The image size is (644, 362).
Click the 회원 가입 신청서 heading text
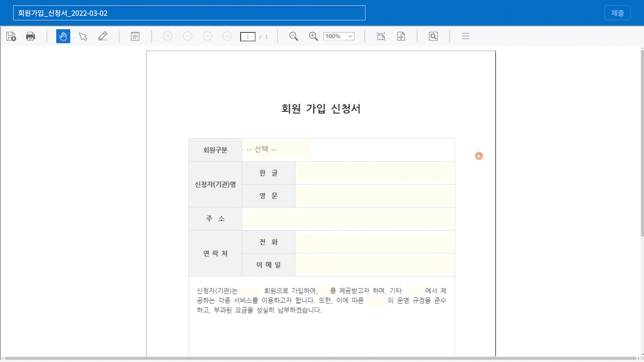pos(321,109)
